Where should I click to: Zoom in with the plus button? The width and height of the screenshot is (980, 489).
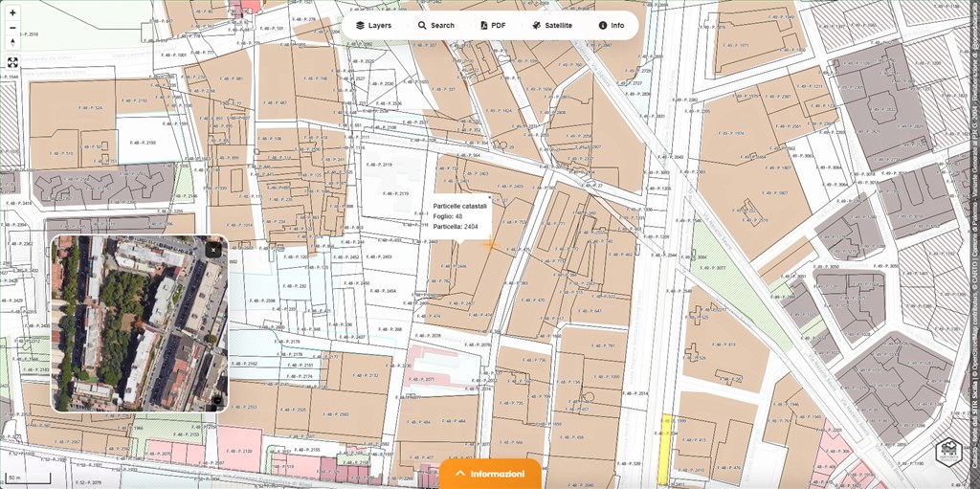12,12
